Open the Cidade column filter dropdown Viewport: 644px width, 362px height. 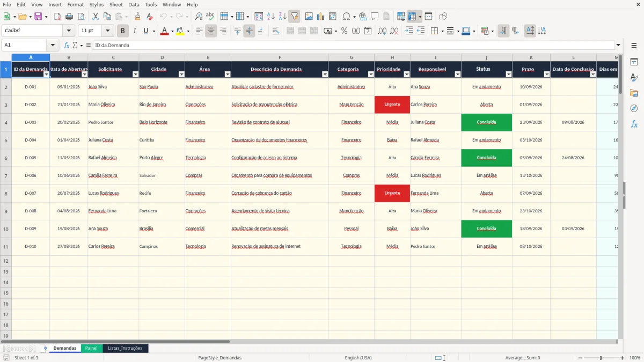coord(181,75)
